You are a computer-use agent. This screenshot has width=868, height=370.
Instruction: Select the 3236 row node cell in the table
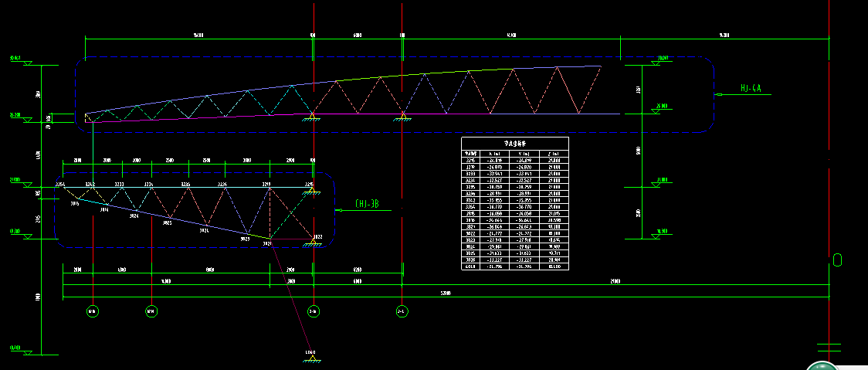pos(471,194)
